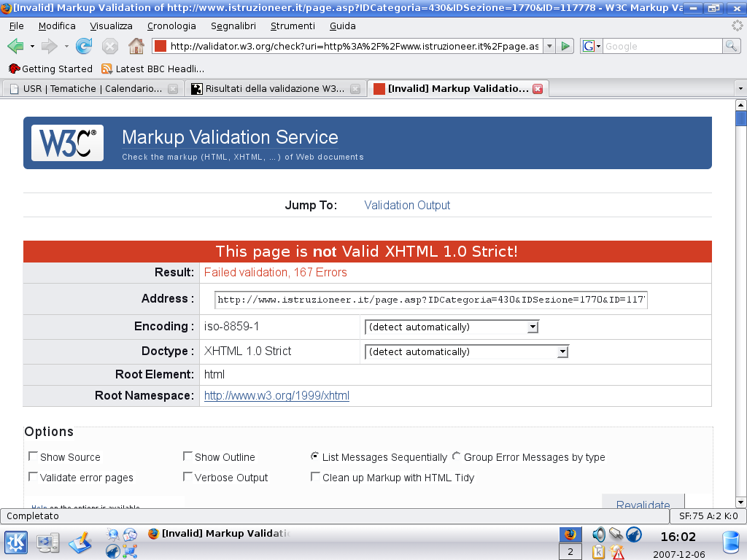Click the network plug tray icon
The image size is (747, 560).
tap(616, 534)
